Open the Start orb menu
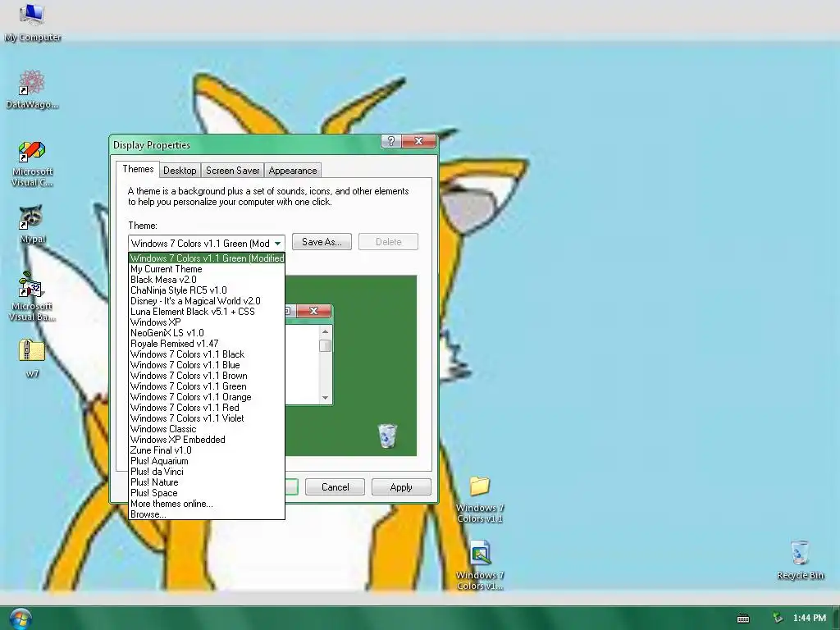The image size is (840, 630). 21,619
